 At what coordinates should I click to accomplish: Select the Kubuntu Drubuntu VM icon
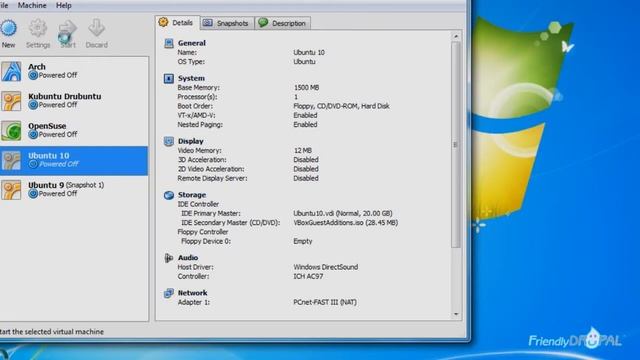pos(11,101)
